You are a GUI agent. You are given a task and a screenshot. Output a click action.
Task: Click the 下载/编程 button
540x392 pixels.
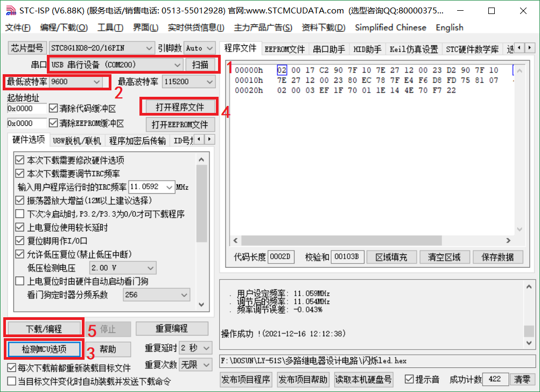coord(44,329)
